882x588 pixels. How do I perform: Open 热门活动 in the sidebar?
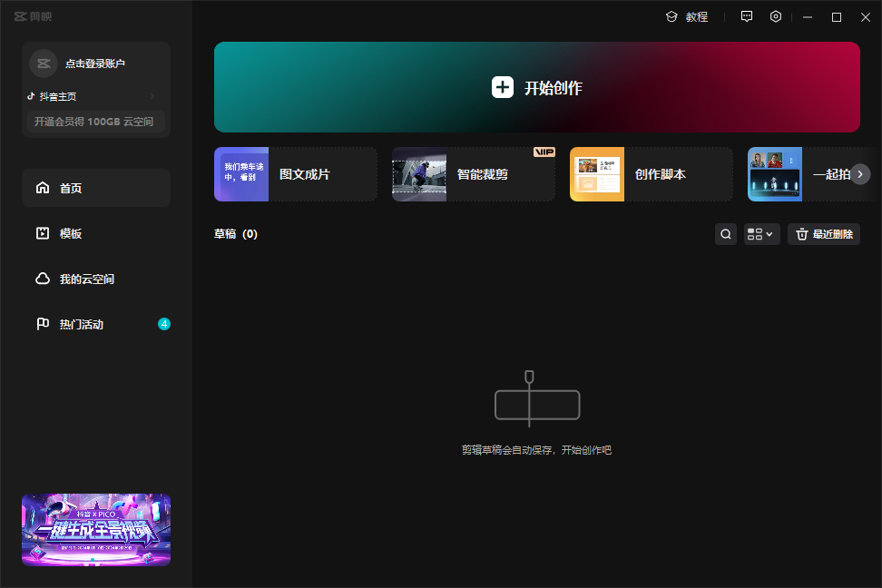tap(96, 324)
